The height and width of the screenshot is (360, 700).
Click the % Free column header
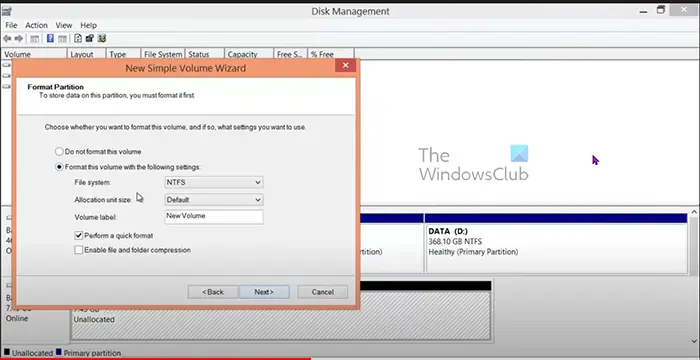(x=331, y=54)
